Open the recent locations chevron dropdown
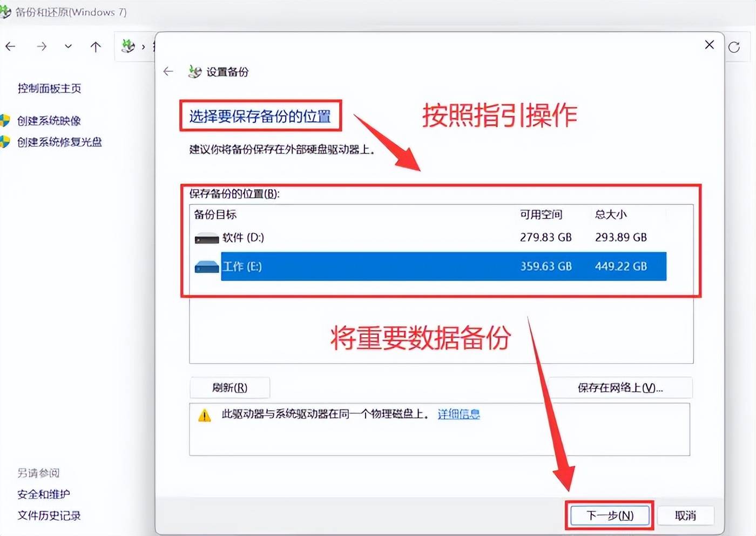 tap(68, 46)
